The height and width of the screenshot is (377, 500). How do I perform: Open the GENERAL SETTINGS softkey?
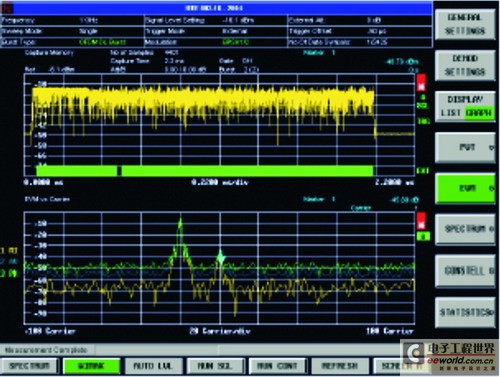pyautogui.click(x=465, y=24)
